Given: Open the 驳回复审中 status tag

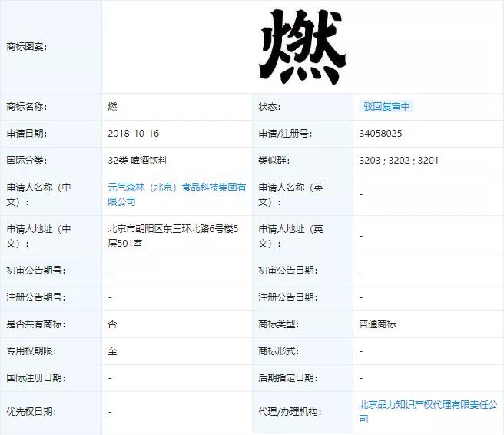Looking at the screenshot, I should (386, 106).
